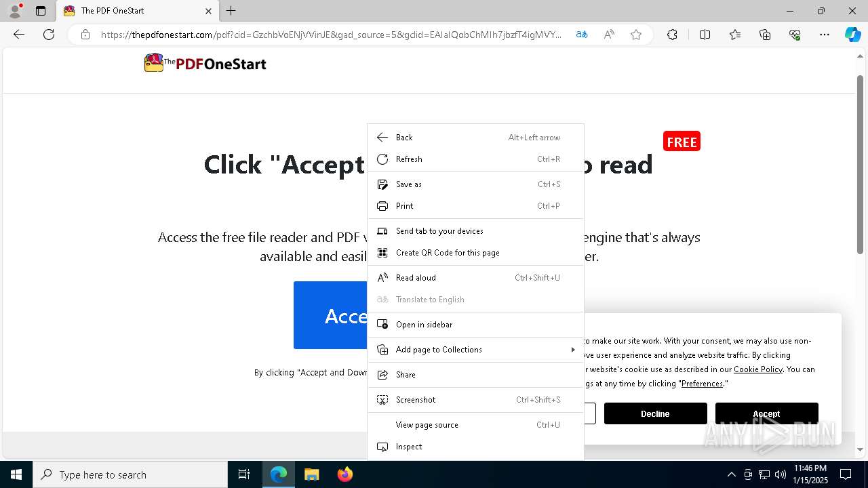Expand Add page to Collections submenu
Screen dimensions: 868x488
coord(475,350)
